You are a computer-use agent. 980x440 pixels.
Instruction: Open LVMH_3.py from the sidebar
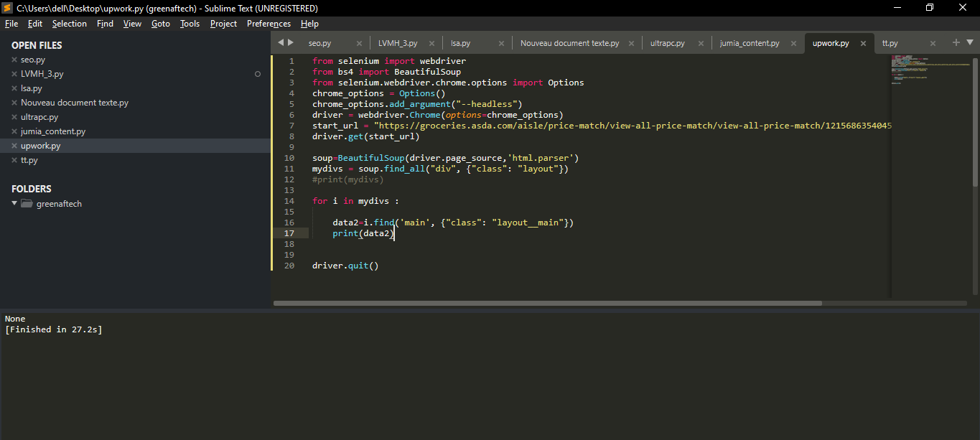42,74
